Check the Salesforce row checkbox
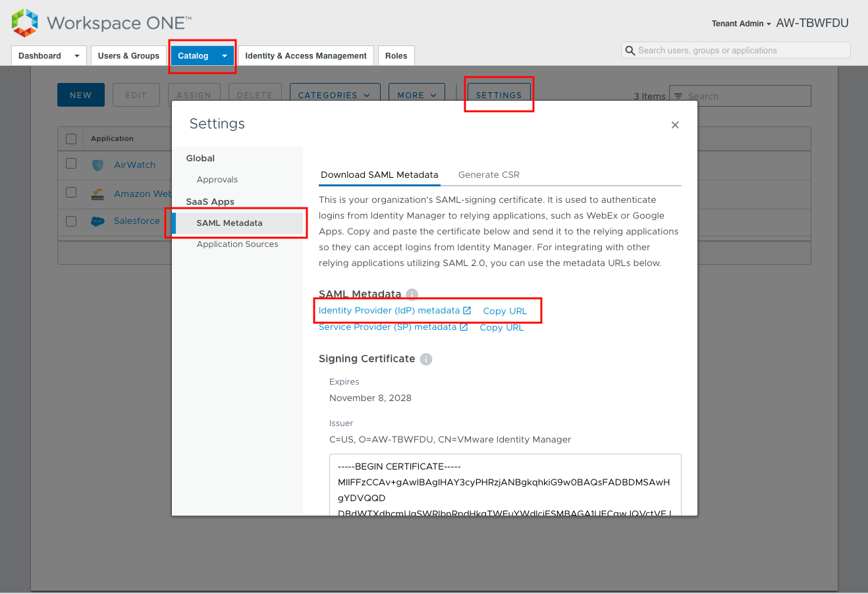868x594 pixels. tap(71, 221)
